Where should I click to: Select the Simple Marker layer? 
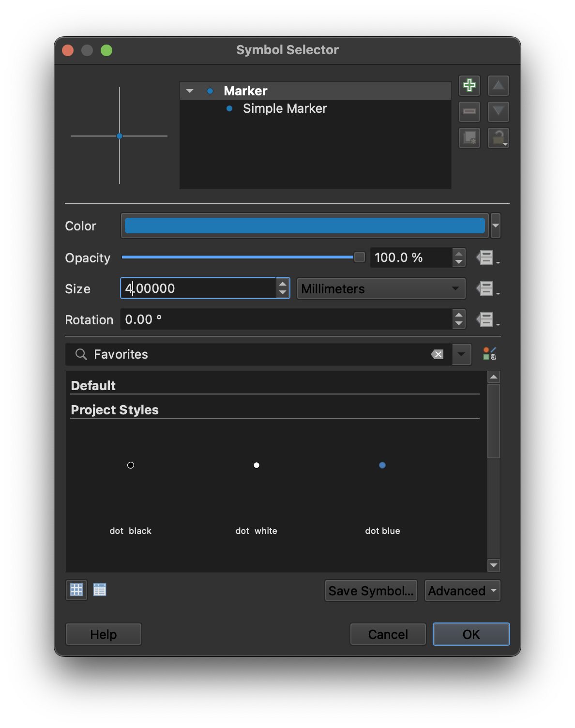tap(285, 108)
